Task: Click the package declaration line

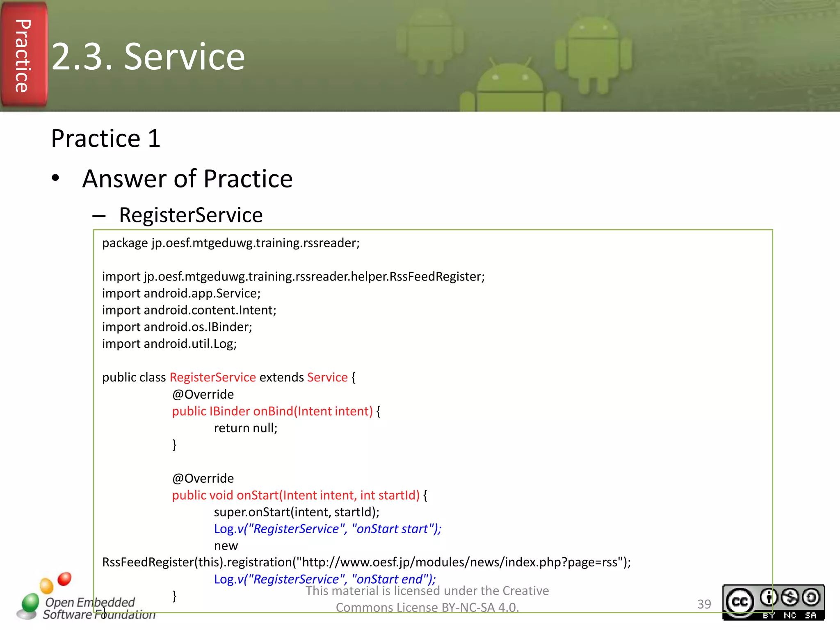Action: coord(231,243)
